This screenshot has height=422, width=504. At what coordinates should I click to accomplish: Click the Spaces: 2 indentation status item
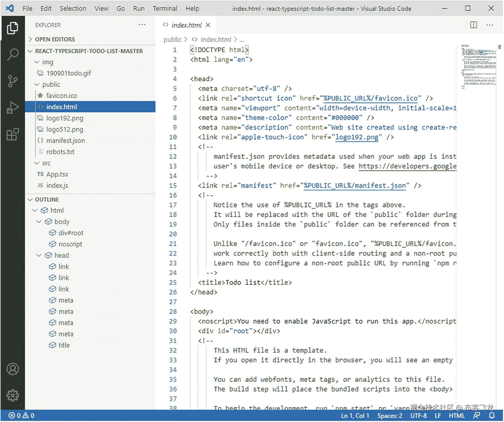point(389,416)
